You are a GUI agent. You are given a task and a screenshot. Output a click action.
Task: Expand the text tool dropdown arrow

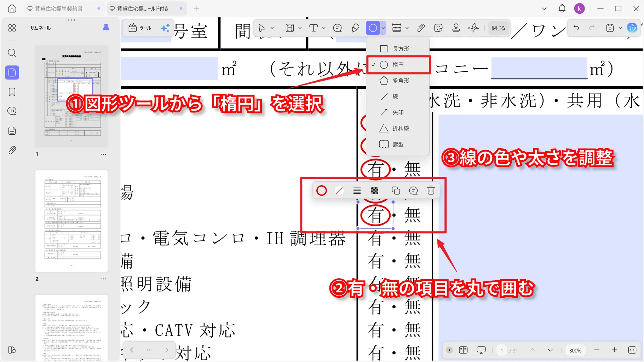324,28
